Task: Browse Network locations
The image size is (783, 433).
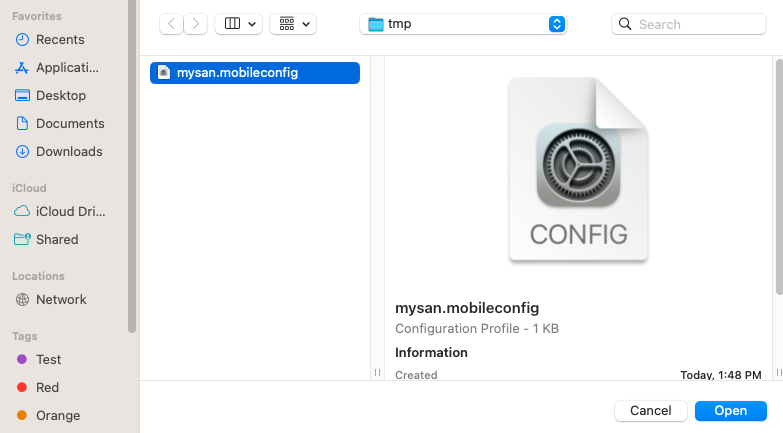Action: (51, 299)
